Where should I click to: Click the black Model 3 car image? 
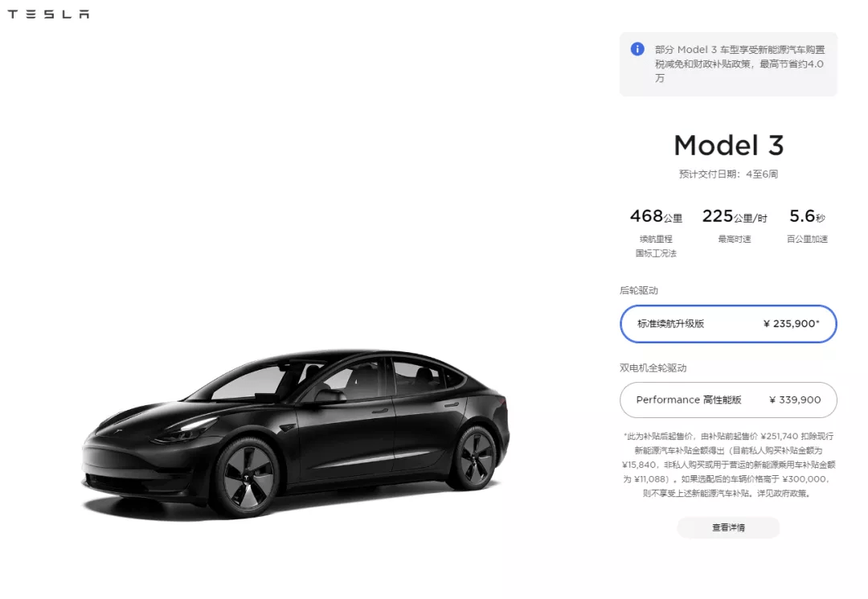click(x=296, y=433)
